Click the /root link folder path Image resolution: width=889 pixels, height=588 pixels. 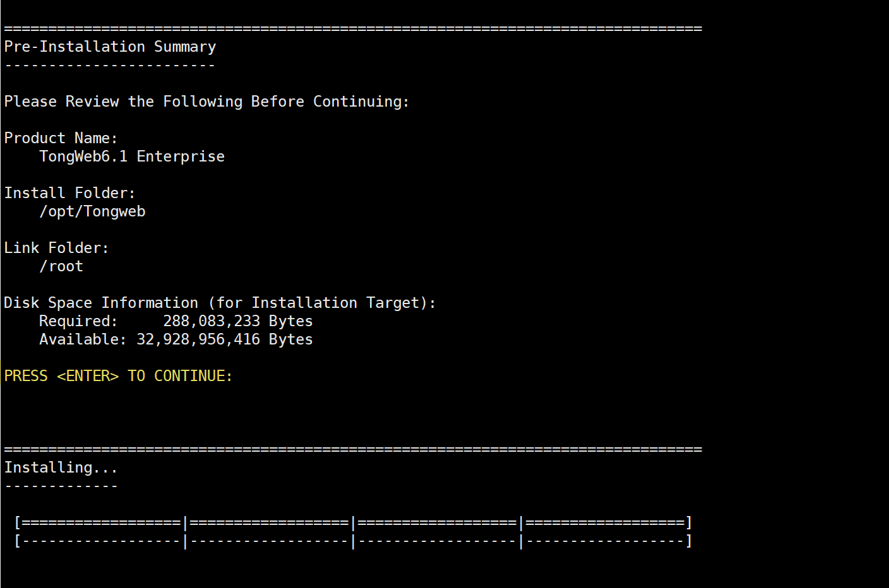61,267
